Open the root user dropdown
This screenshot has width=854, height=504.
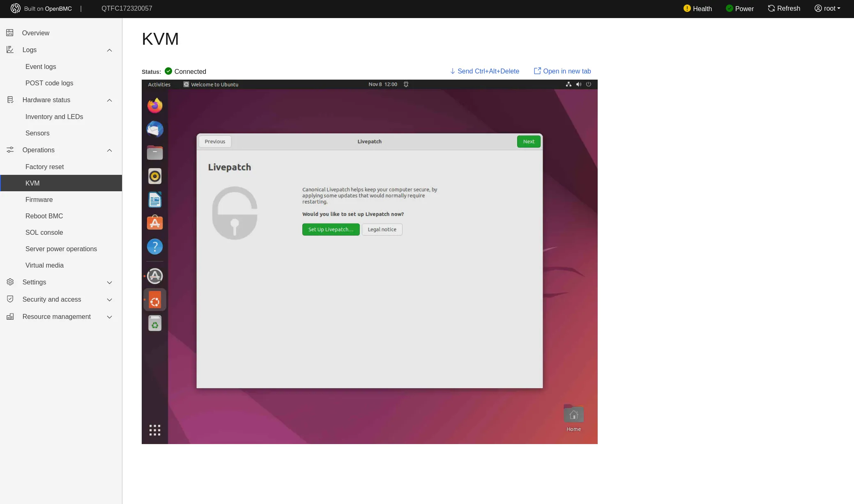tap(827, 9)
